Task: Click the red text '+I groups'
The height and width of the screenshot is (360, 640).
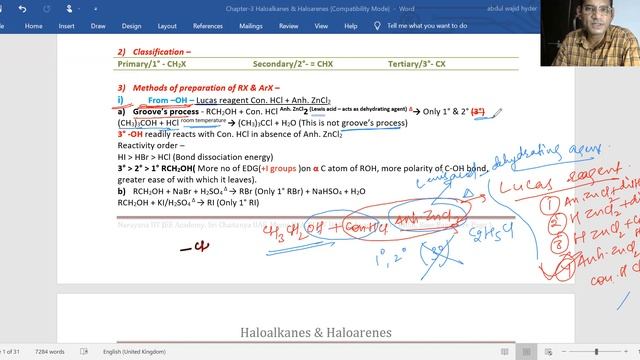Action: pyautogui.click(x=278, y=169)
